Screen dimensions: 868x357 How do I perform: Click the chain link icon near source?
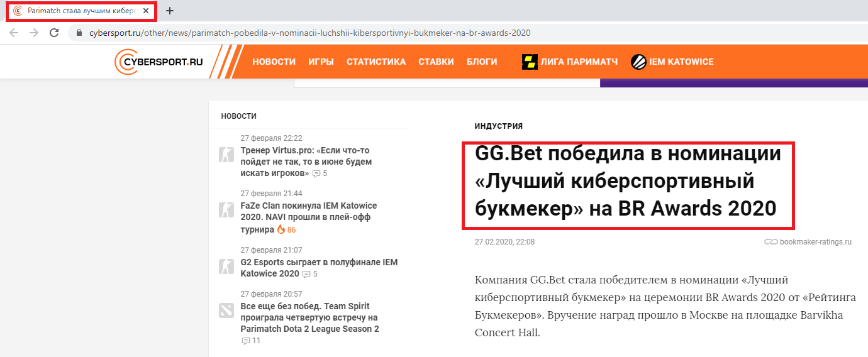pos(771,241)
